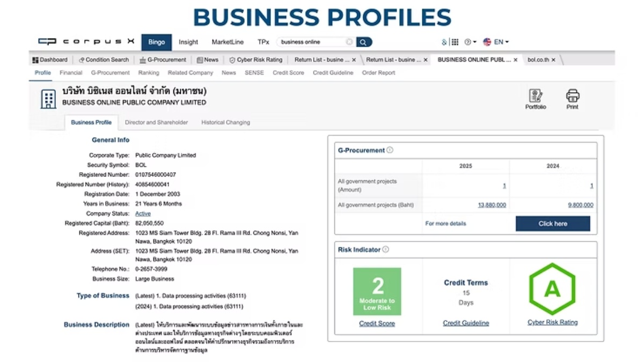The height and width of the screenshot is (362, 644).
Task: Close the bol.co.th tab
Action: [553, 60]
